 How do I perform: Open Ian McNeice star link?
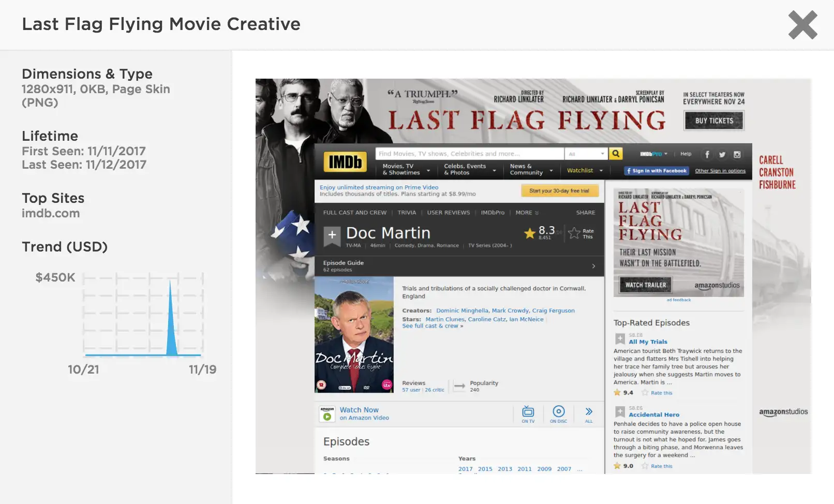click(526, 319)
